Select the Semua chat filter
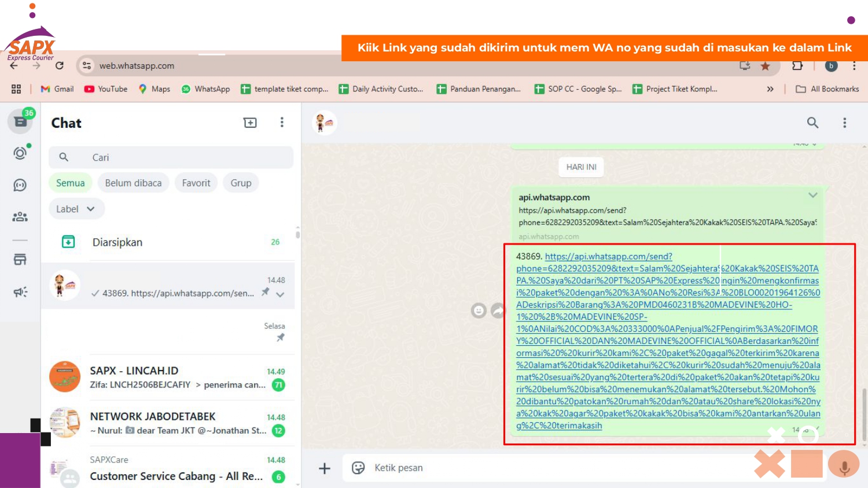The width and height of the screenshot is (868, 488). pos(70,183)
